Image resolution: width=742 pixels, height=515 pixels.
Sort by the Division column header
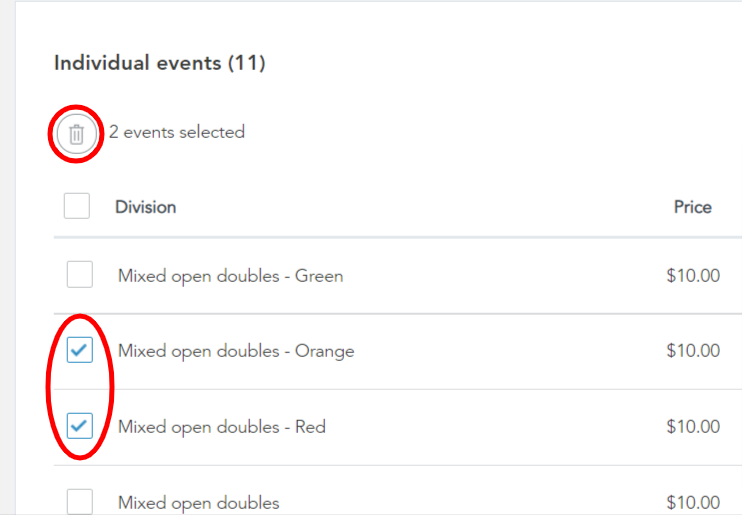pyautogui.click(x=146, y=207)
